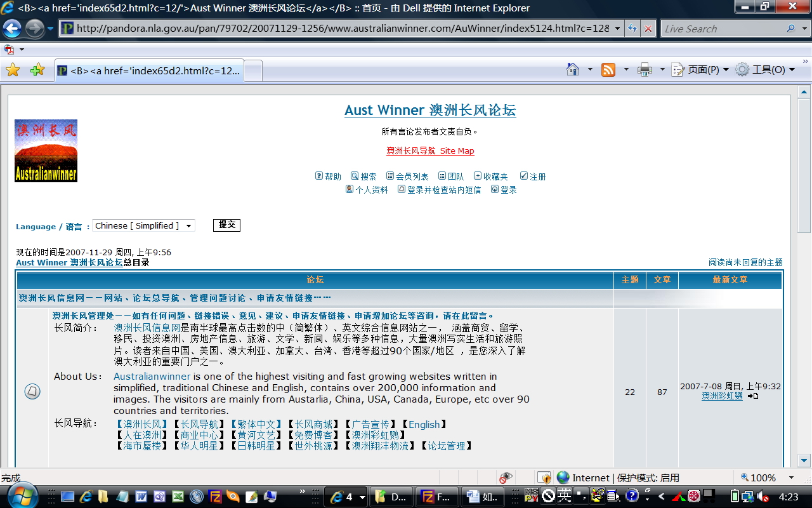This screenshot has width=812, height=508.
Task: Open the 帮助 help link
Action: coord(328,177)
